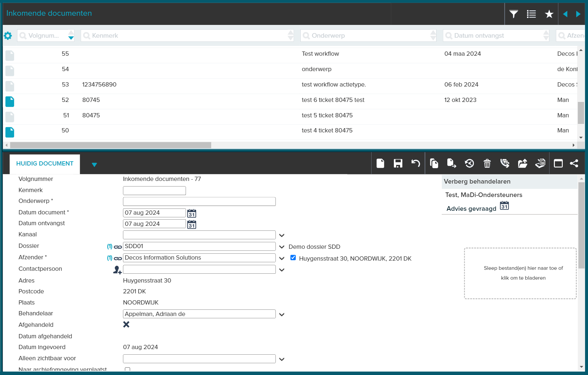Click the Dossier link chain icon
The height and width of the screenshot is (375, 588).
coord(118,247)
